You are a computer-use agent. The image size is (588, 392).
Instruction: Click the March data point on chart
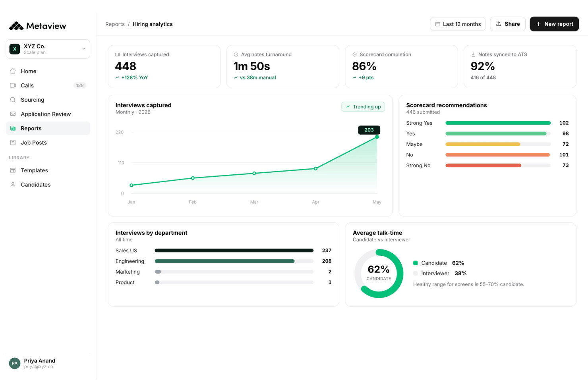(x=254, y=173)
